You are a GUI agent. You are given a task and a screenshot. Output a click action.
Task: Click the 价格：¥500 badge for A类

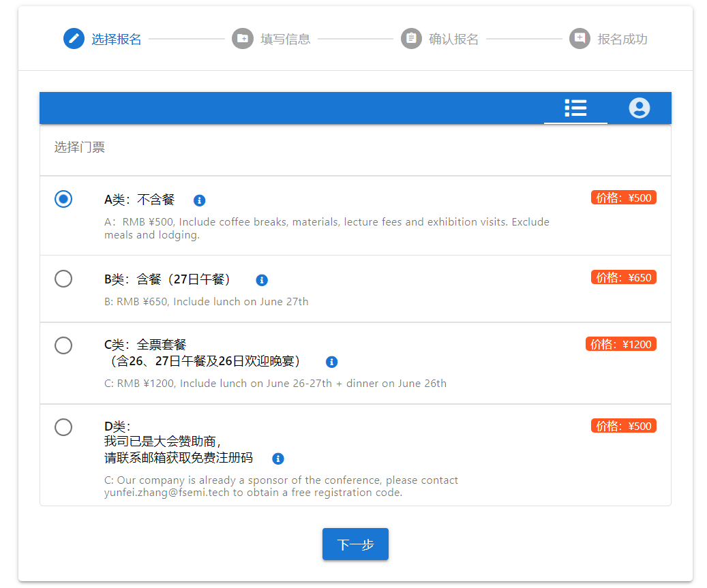(x=623, y=197)
